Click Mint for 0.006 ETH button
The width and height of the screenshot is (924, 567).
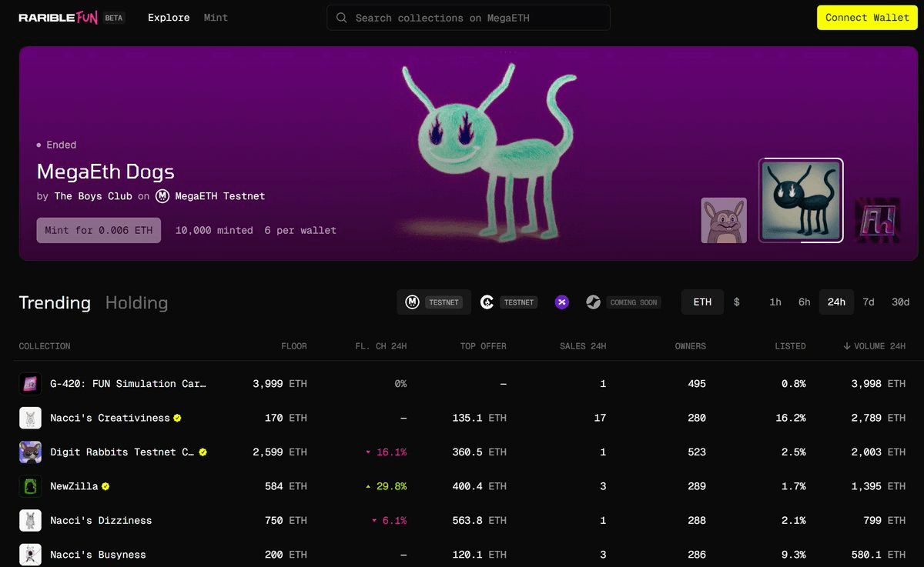99,230
